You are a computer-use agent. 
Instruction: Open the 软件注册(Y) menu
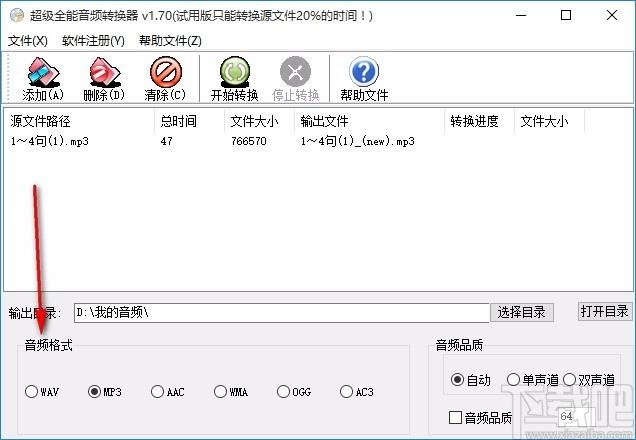[93, 41]
